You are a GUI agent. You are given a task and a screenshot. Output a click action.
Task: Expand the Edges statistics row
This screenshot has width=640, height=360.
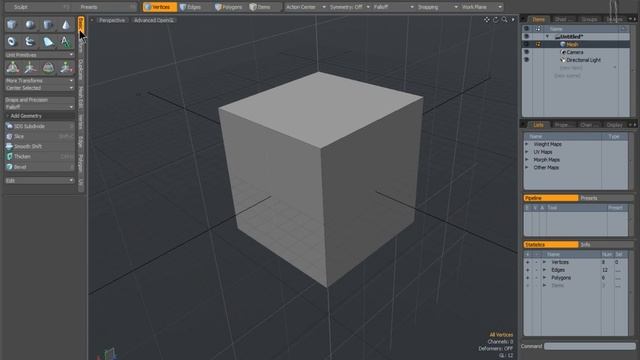(544, 270)
